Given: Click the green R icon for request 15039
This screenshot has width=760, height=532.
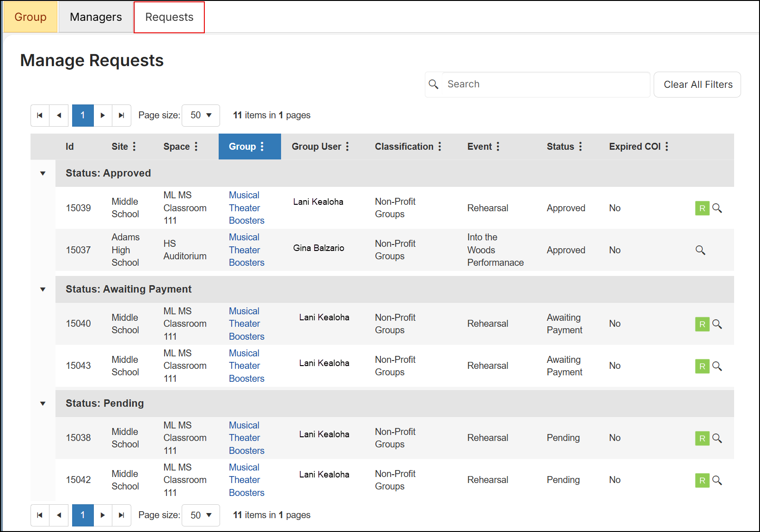Looking at the screenshot, I should click(702, 208).
